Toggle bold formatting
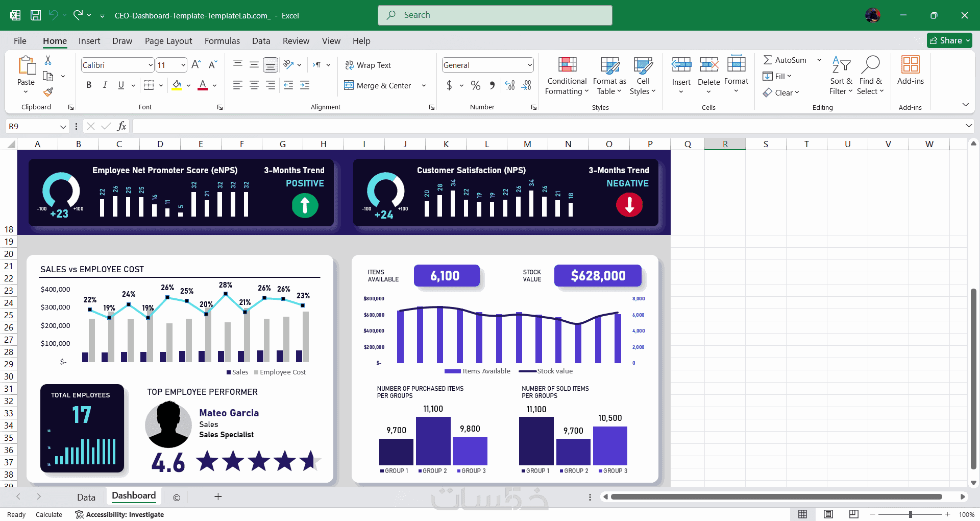 pos(89,85)
